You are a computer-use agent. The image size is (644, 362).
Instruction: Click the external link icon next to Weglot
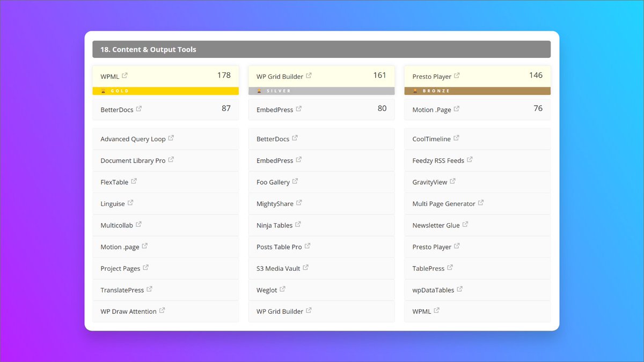tap(283, 289)
